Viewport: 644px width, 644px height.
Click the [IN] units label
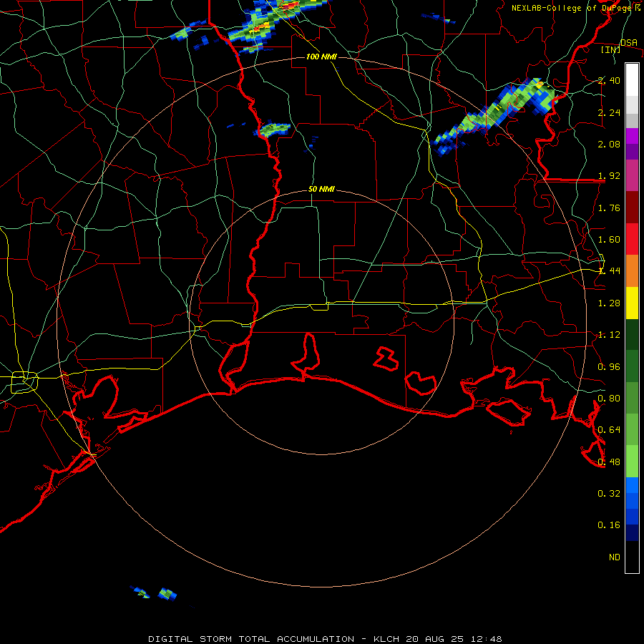pyautogui.click(x=610, y=49)
